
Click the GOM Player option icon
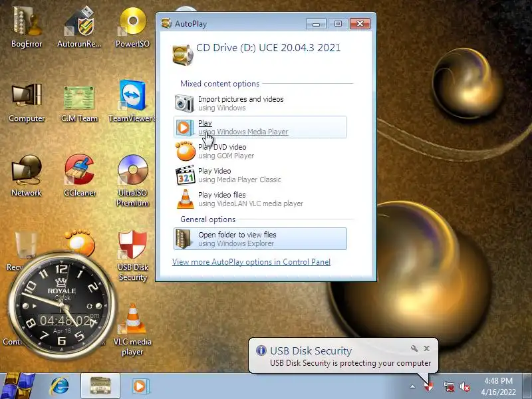click(x=186, y=151)
